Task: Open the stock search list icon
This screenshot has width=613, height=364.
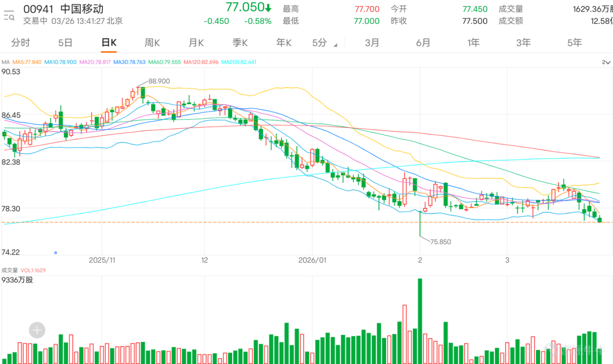Action: coord(9,15)
